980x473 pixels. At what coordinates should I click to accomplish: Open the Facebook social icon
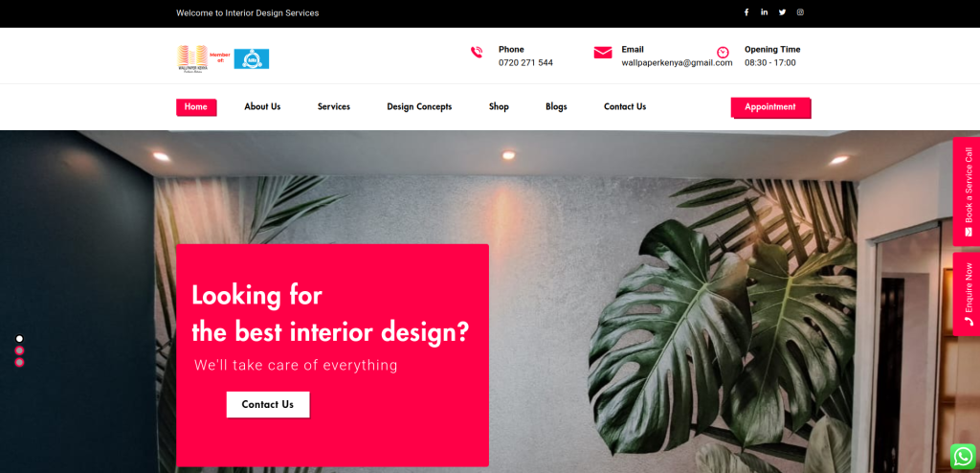click(746, 12)
